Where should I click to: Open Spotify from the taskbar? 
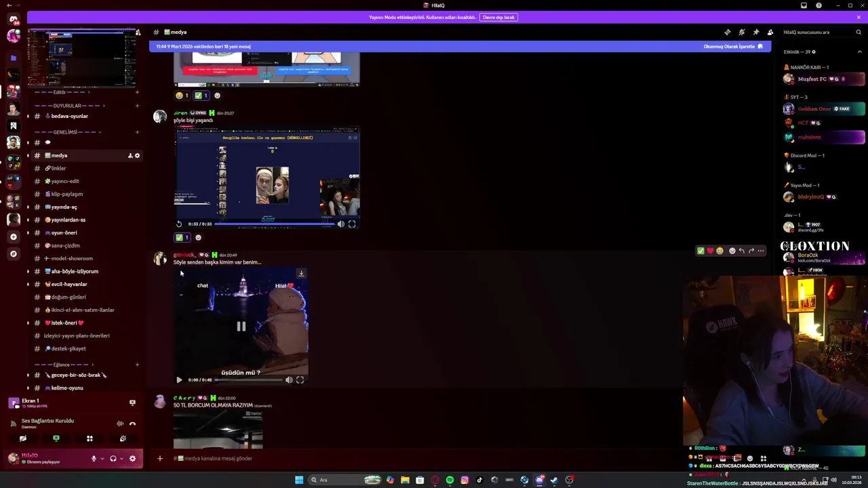450,480
